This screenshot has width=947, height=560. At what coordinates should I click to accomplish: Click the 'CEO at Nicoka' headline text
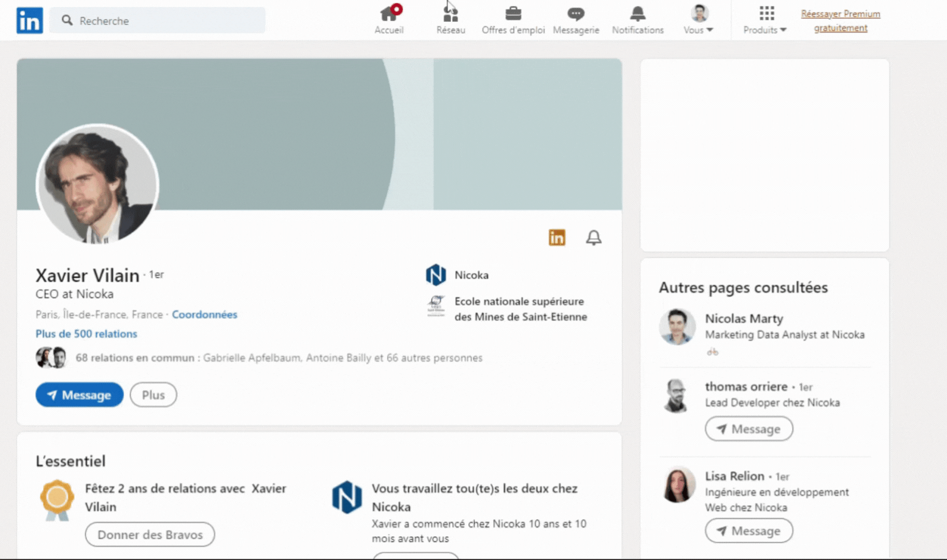(x=74, y=294)
